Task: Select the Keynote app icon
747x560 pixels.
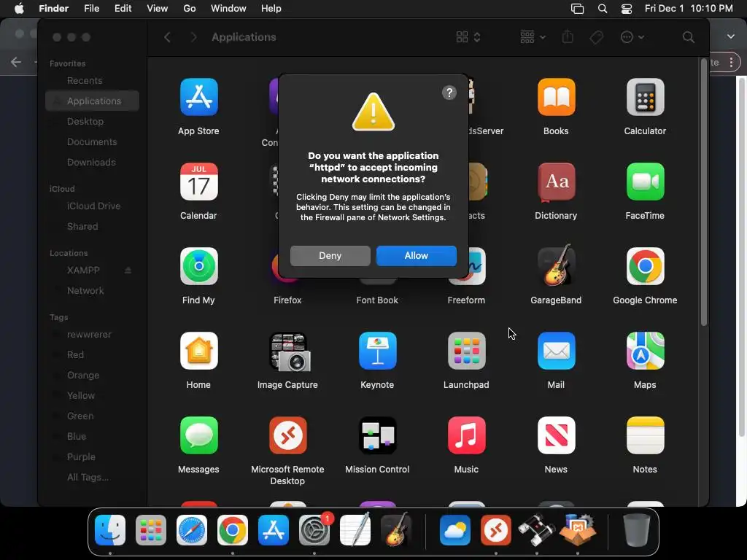Action: coord(377,351)
